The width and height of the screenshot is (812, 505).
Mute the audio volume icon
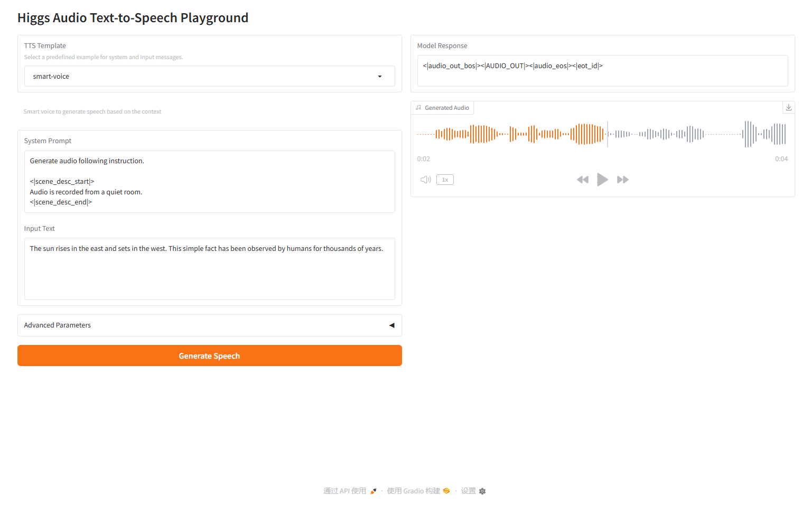pyautogui.click(x=425, y=180)
